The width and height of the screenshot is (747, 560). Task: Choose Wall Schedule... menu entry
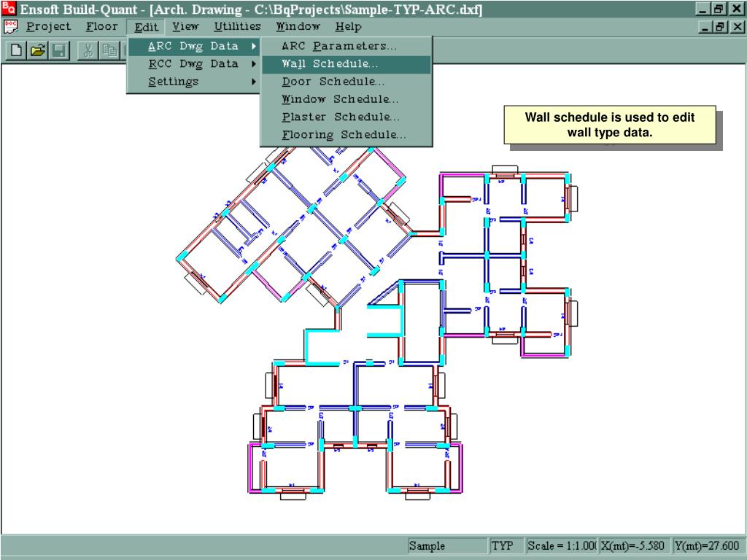click(347, 64)
